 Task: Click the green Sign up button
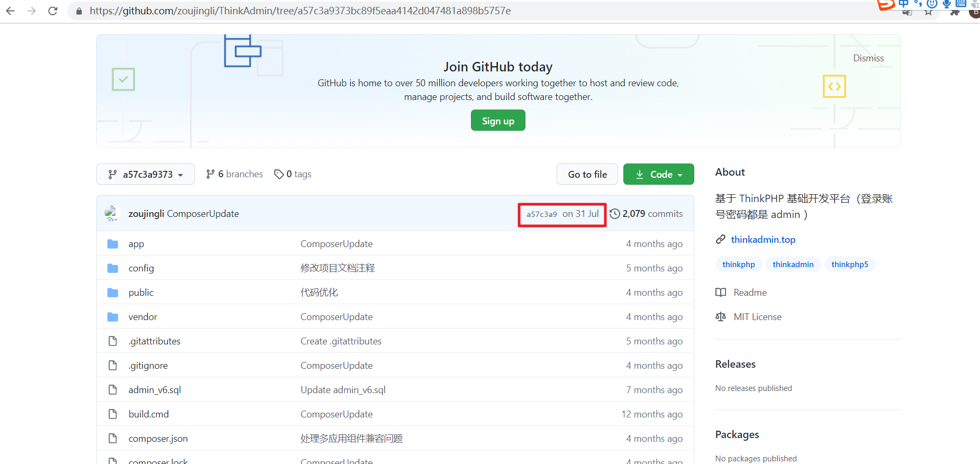pos(498,121)
